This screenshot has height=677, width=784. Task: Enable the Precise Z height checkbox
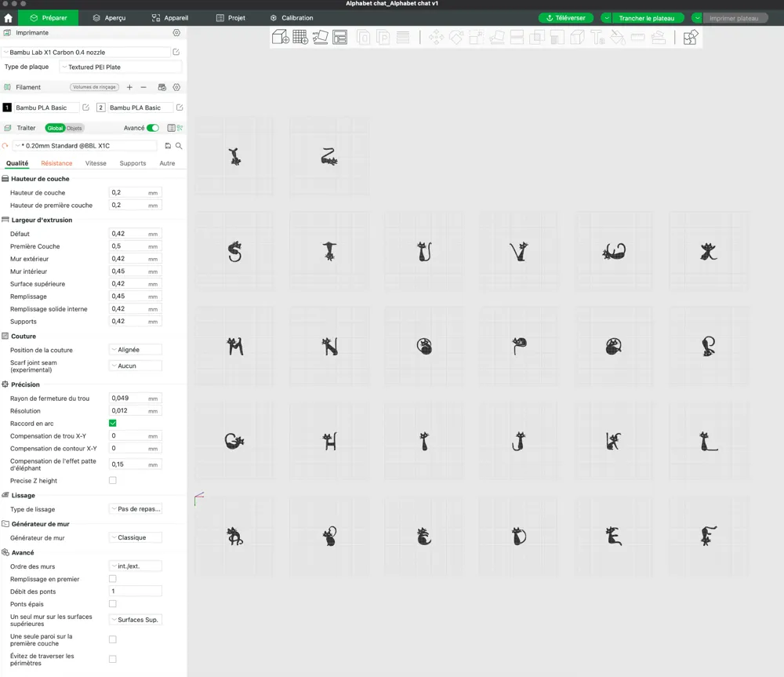click(x=113, y=481)
